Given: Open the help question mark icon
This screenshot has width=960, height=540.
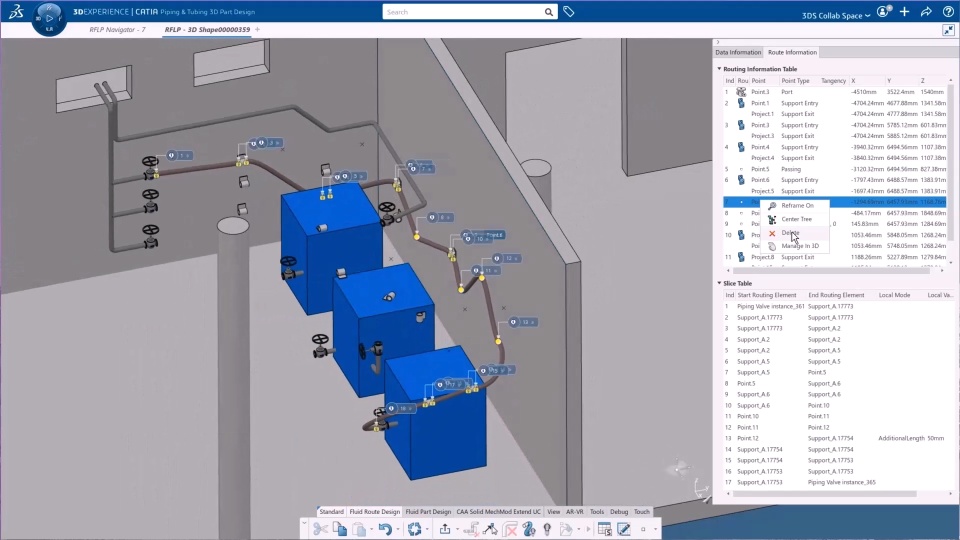Looking at the screenshot, I should click(948, 12).
